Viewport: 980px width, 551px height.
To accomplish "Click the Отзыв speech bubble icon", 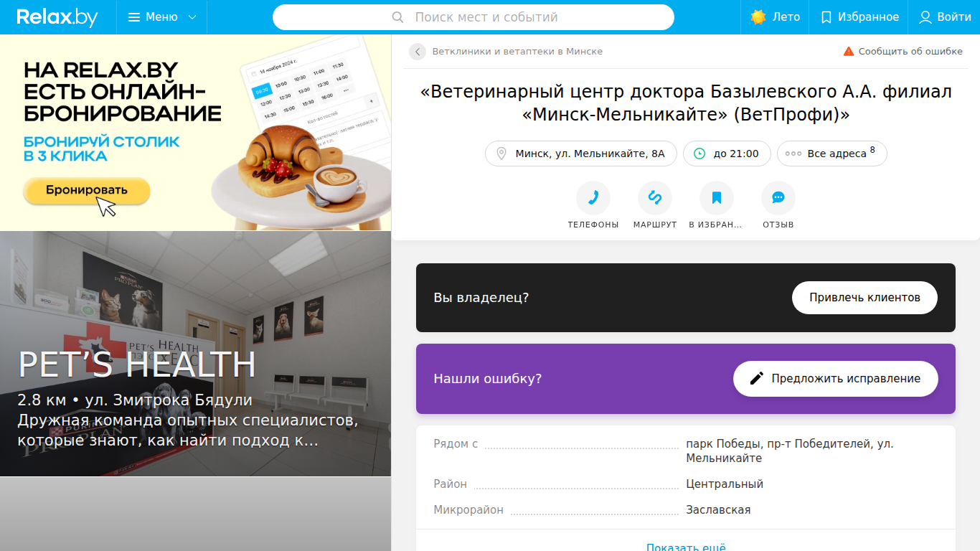I will click(x=778, y=198).
